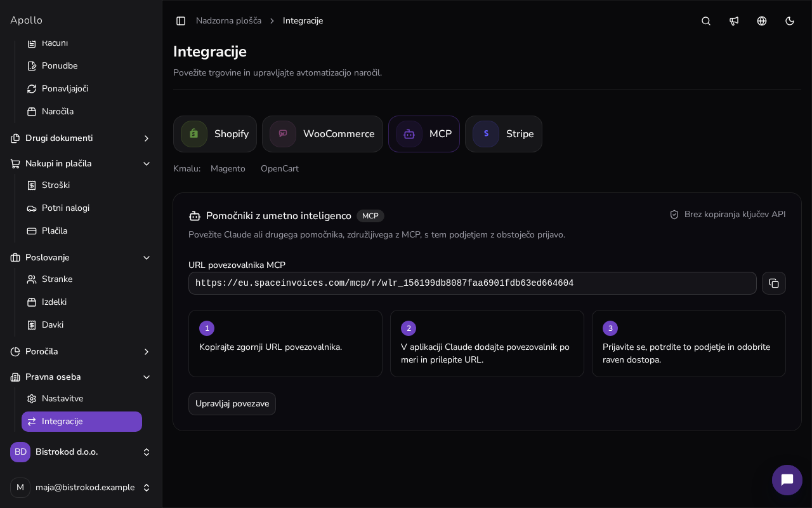Open the WooCommerce integration tab
The image size is (812, 508).
tap(322, 134)
